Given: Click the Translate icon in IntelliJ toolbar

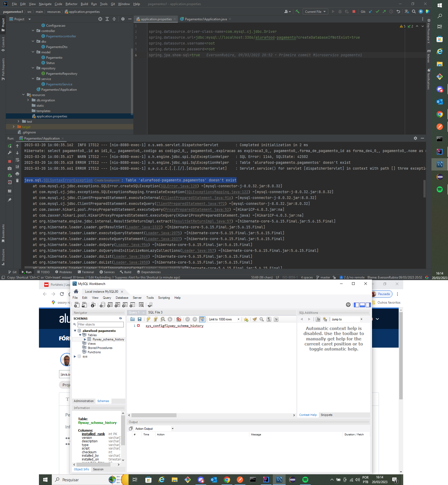Looking at the screenshot, I should point(406,11).
